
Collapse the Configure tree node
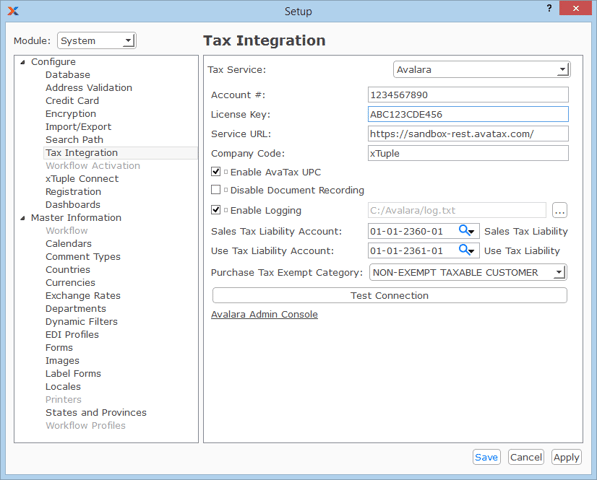(23, 62)
